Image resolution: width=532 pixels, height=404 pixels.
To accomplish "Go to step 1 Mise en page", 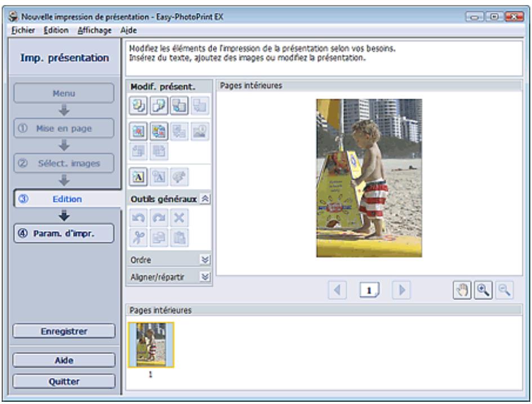I will tap(64, 128).
